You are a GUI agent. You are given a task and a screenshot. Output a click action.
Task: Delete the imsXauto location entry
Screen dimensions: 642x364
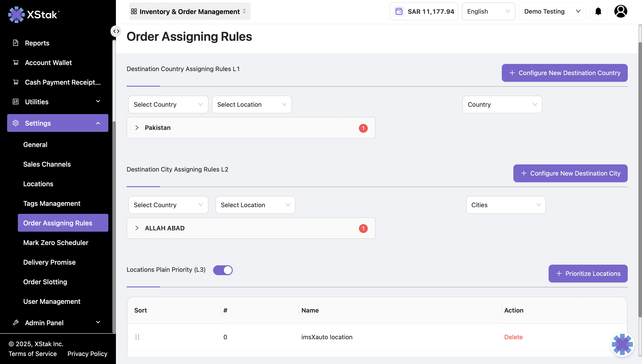coord(513,337)
